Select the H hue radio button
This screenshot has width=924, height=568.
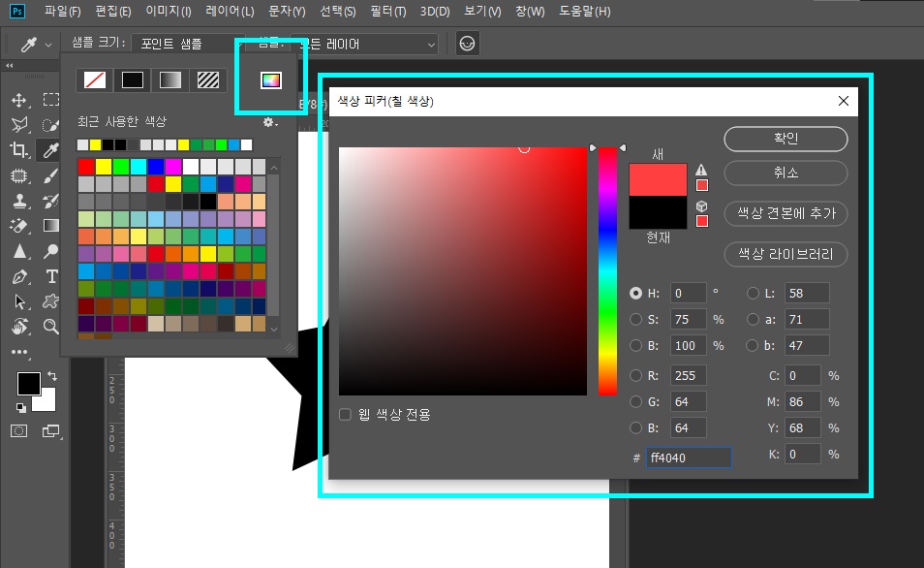point(635,293)
